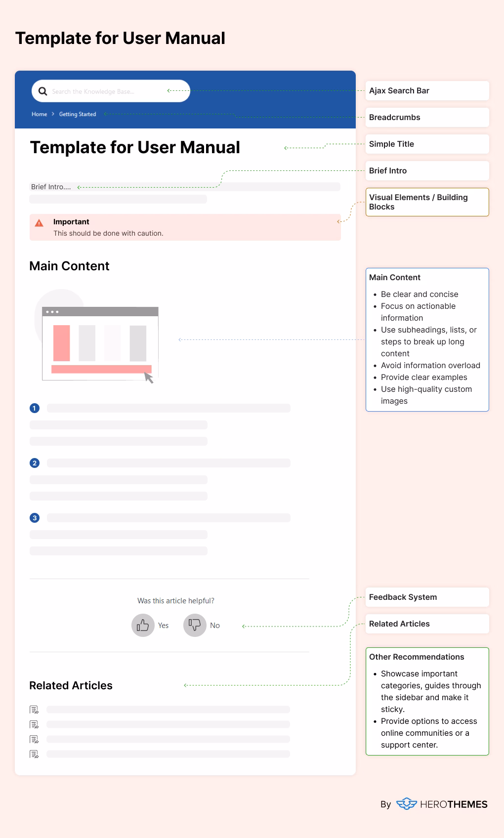Click 'Use high-quality custom images' bullet
This screenshot has height=838, width=504.
(x=426, y=395)
